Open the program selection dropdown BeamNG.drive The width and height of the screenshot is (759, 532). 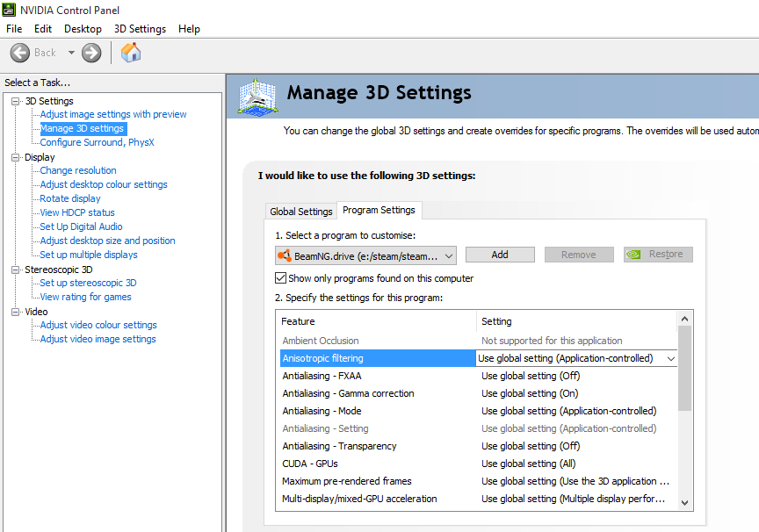point(365,255)
